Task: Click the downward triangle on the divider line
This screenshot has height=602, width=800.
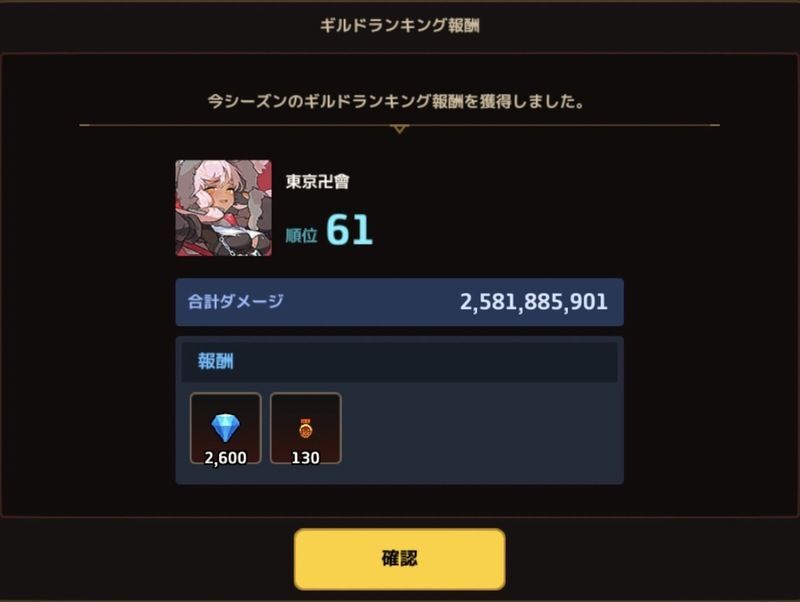Action: 399,129
